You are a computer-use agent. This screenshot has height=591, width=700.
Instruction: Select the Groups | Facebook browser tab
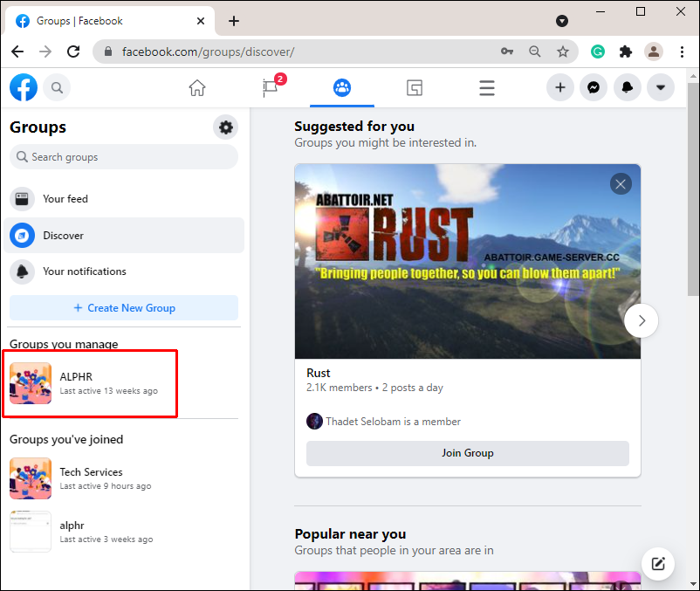(x=109, y=21)
